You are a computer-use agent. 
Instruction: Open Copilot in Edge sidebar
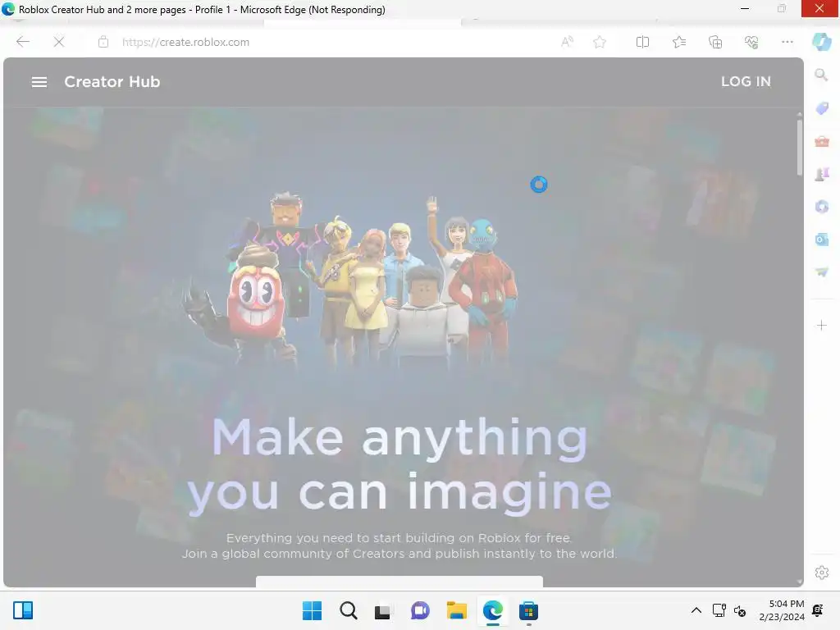point(821,42)
